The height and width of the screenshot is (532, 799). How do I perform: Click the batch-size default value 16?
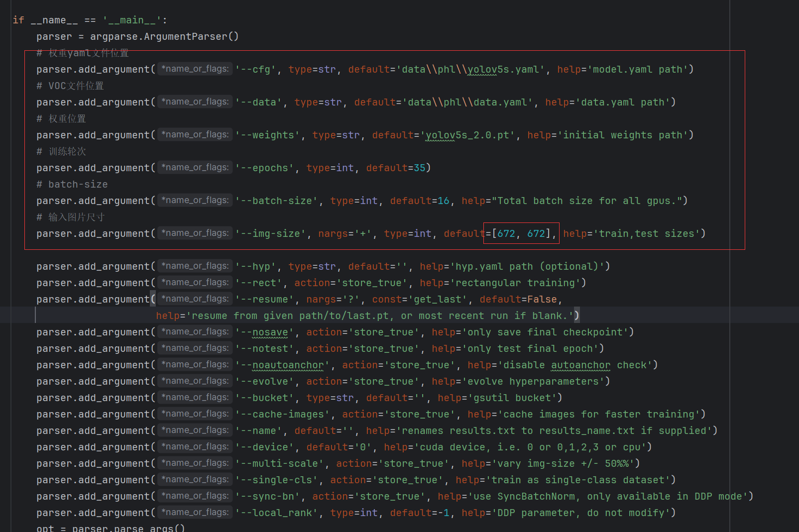point(444,201)
